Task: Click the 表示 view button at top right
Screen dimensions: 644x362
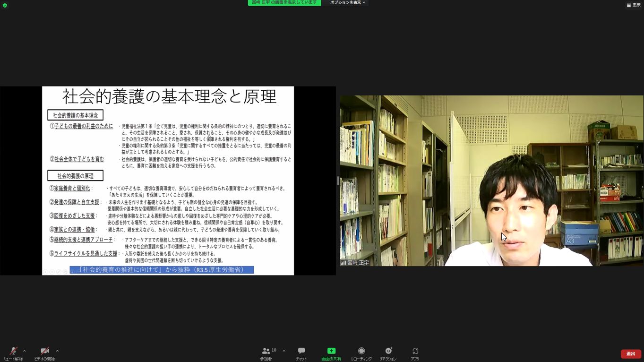Action: tap(634, 5)
